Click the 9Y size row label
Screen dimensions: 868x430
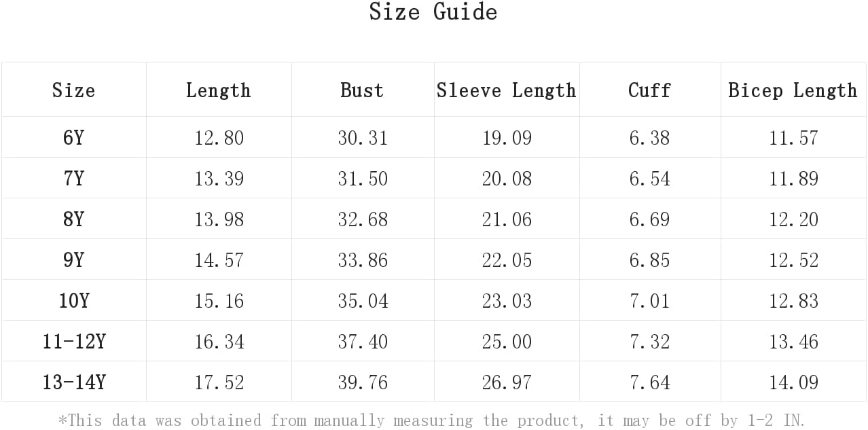(73, 260)
